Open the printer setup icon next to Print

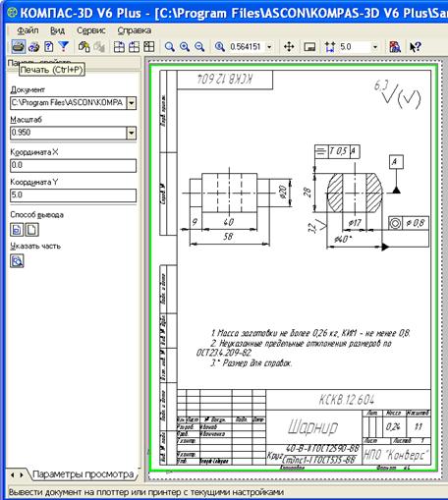33,47
